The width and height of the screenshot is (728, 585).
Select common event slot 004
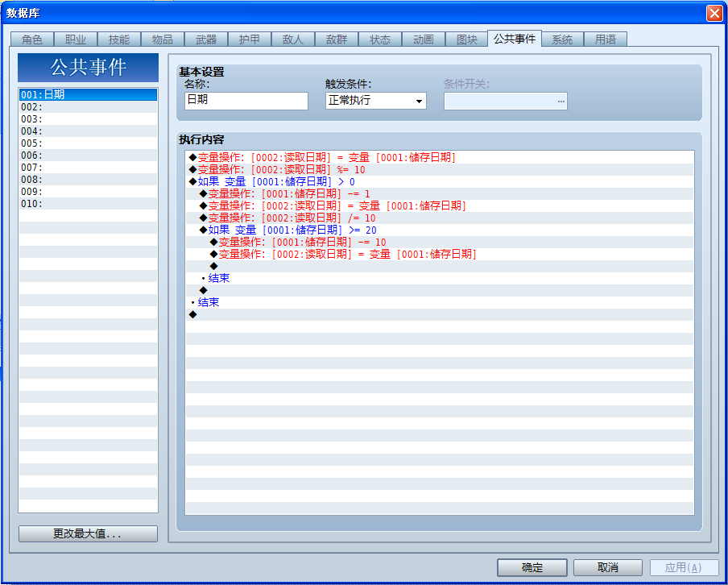89,131
